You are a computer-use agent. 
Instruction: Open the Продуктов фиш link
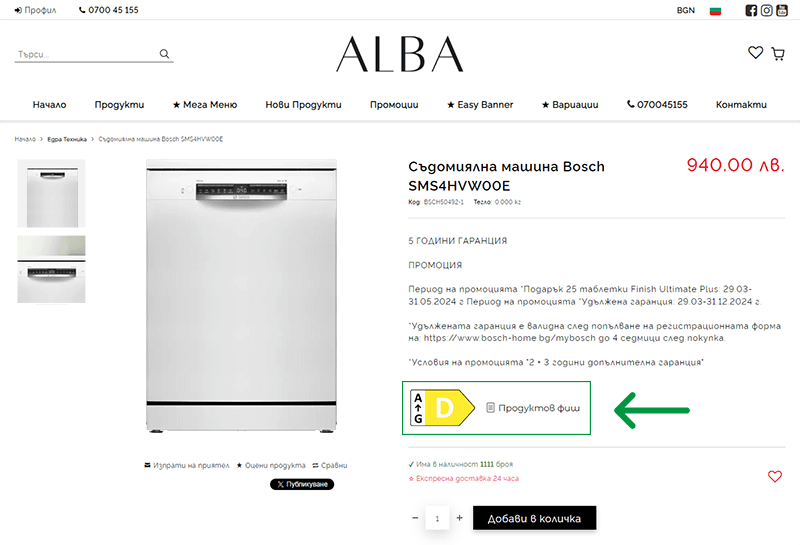[533, 408]
